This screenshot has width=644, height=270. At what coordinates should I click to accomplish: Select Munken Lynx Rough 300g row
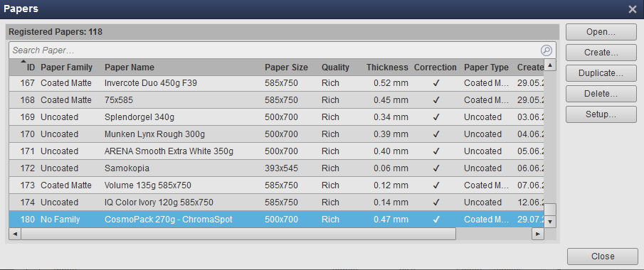pos(276,134)
